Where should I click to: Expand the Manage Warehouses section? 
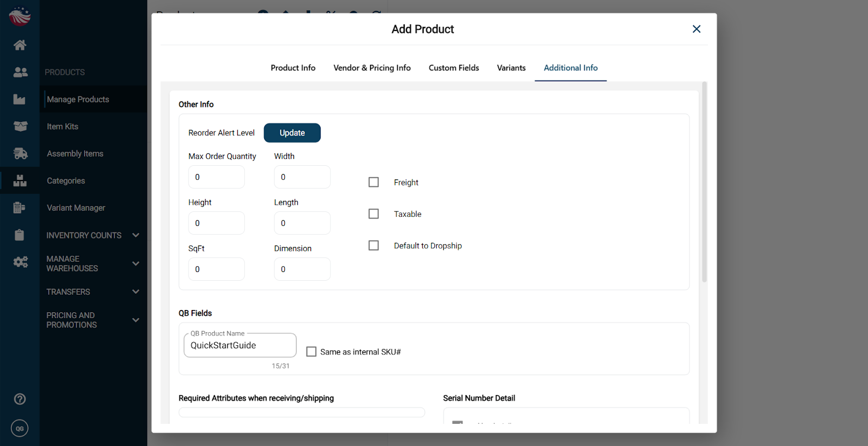point(136,263)
